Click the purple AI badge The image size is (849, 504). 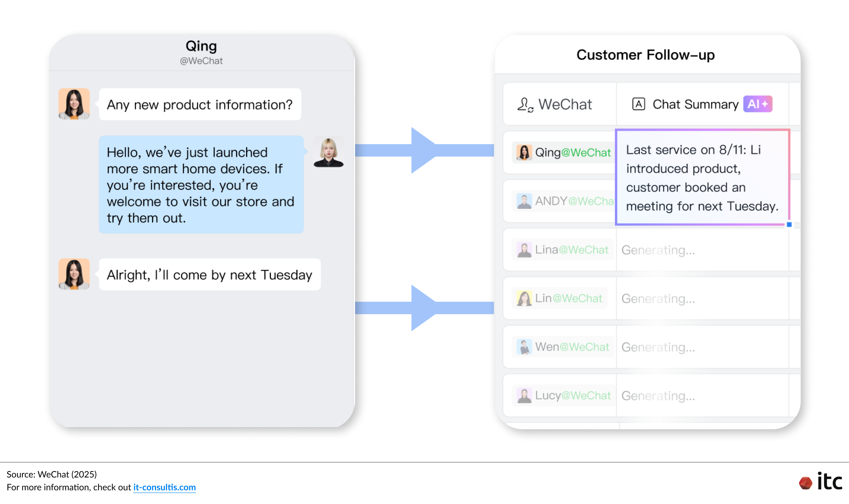click(757, 104)
